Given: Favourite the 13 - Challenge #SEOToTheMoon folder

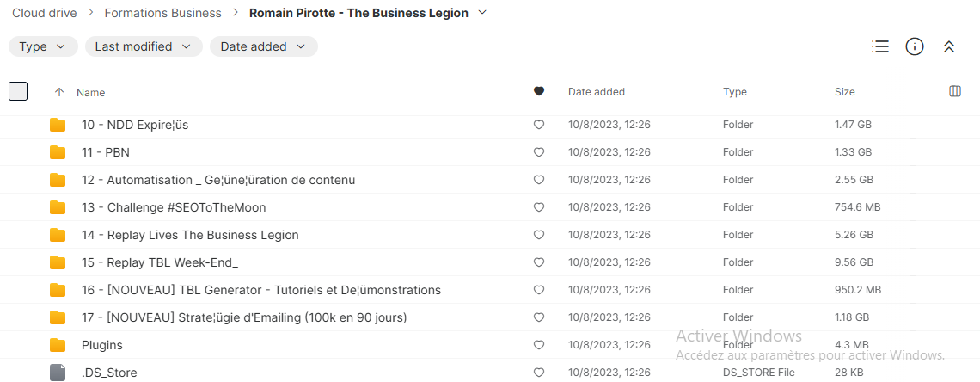Looking at the screenshot, I should coord(539,207).
